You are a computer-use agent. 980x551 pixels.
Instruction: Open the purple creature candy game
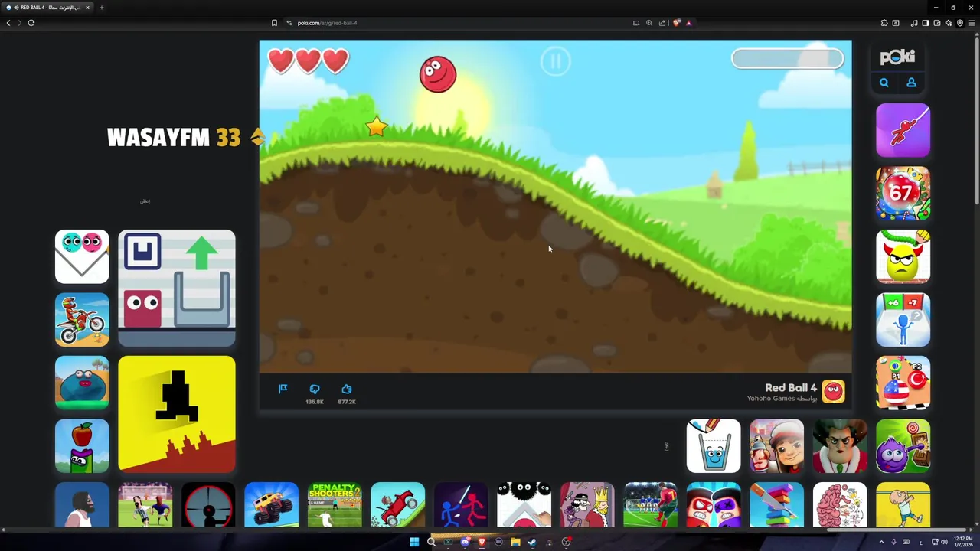[903, 446]
